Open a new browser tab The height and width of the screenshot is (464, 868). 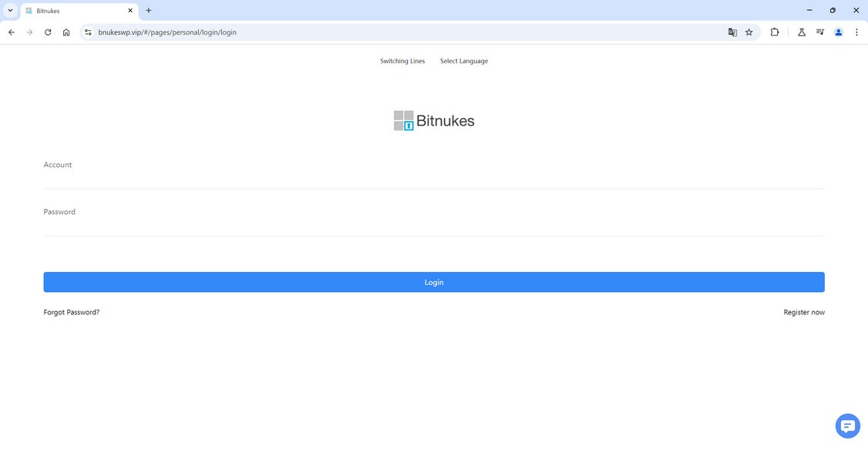[148, 11]
